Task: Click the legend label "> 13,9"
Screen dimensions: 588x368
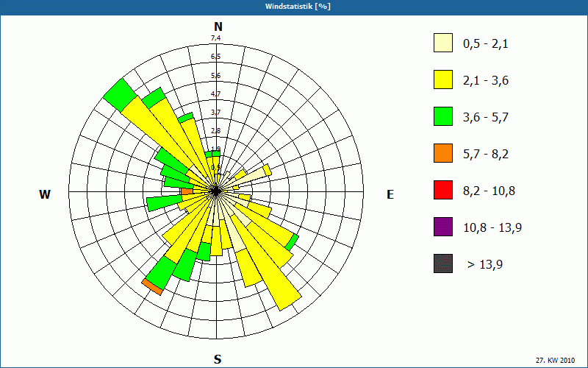Action: point(485,264)
